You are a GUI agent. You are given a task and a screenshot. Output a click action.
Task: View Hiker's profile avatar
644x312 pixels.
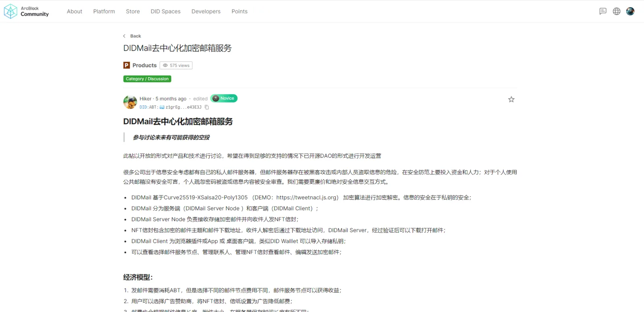coord(130,102)
